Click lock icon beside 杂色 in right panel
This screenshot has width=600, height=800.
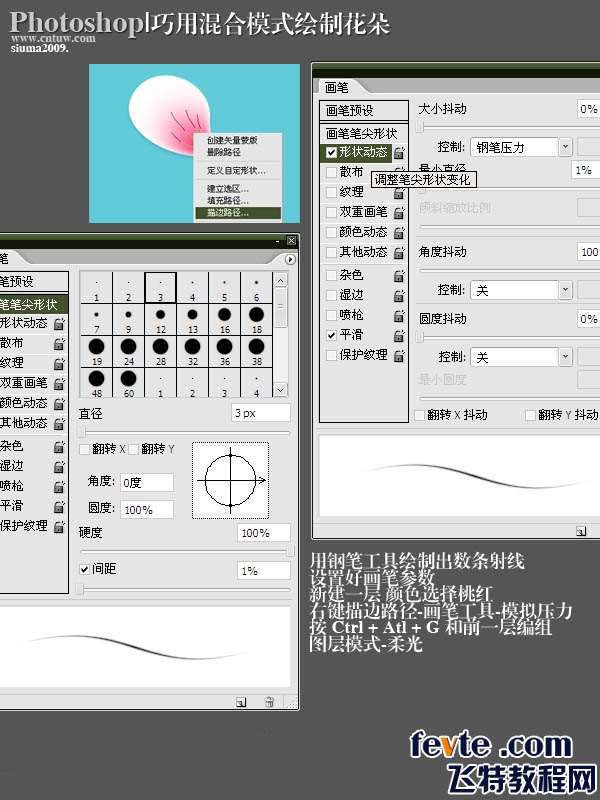pyautogui.click(x=399, y=276)
